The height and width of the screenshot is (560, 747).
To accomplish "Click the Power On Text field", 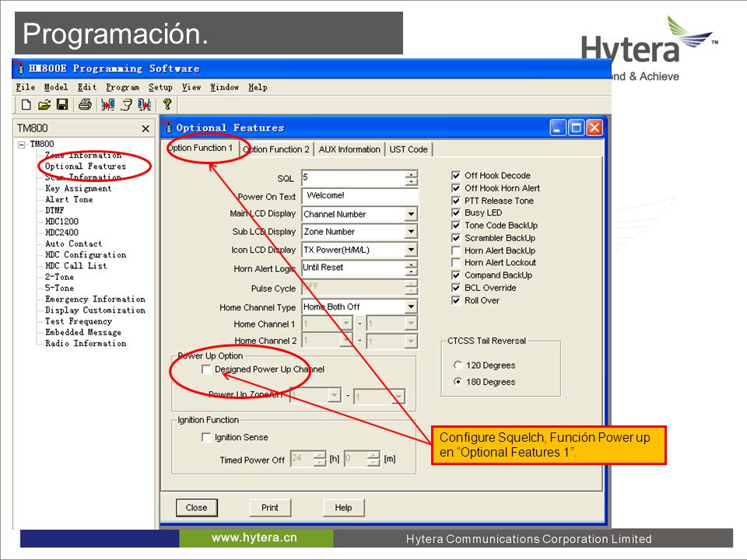I will [x=359, y=196].
